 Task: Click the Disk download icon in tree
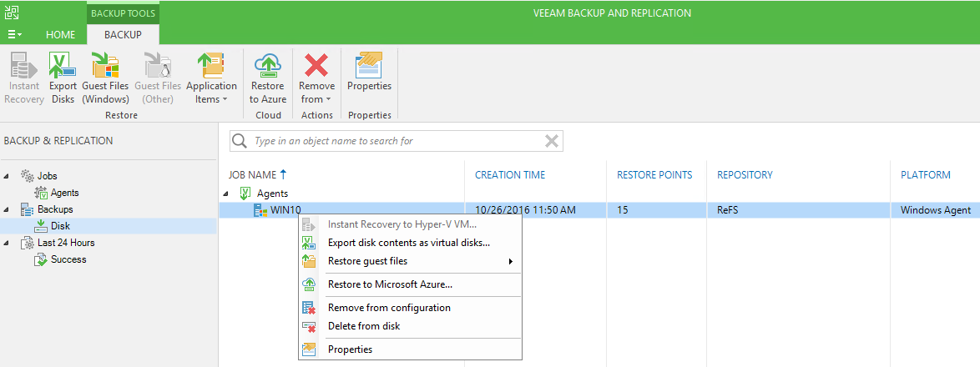click(x=41, y=226)
